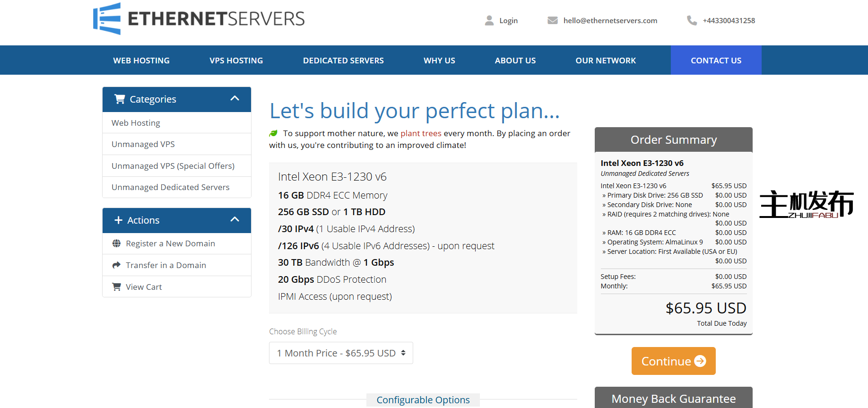The width and height of the screenshot is (868, 408).
Task: Click the Categories shopping cart icon
Action: [x=120, y=99]
